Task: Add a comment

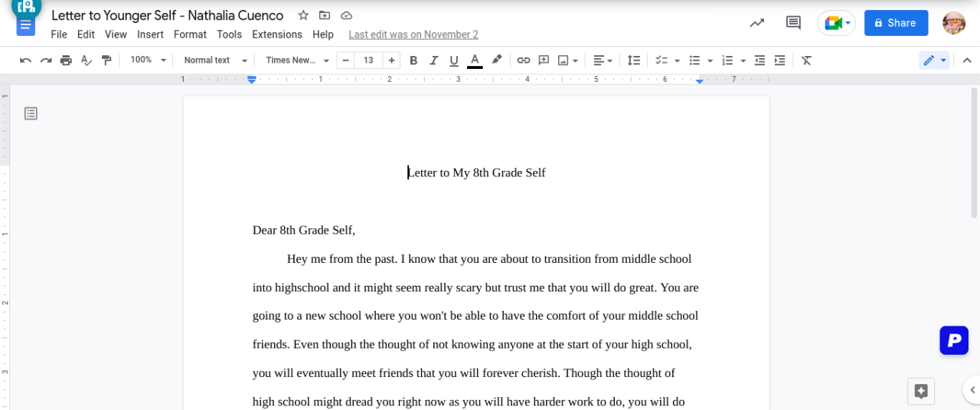Action: (544, 60)
